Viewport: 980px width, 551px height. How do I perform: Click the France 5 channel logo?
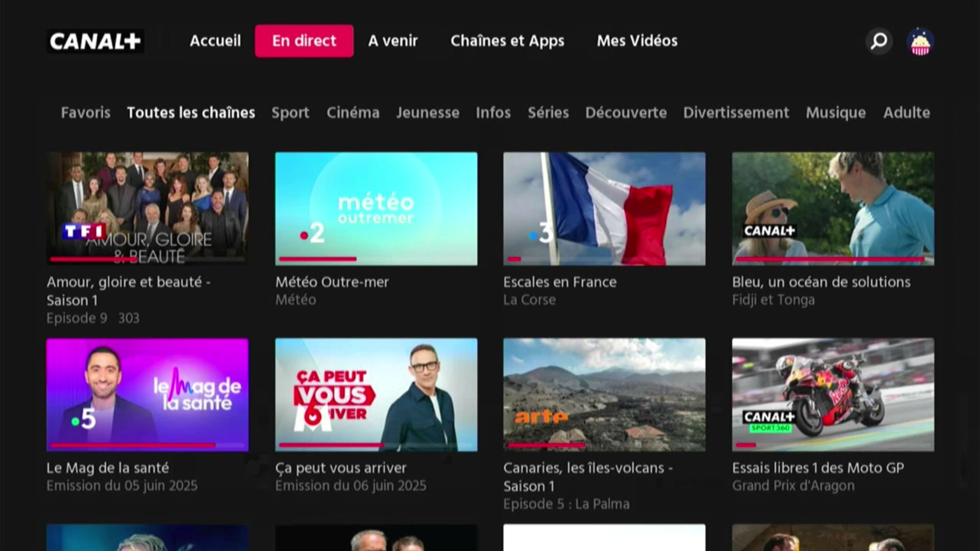83,419
